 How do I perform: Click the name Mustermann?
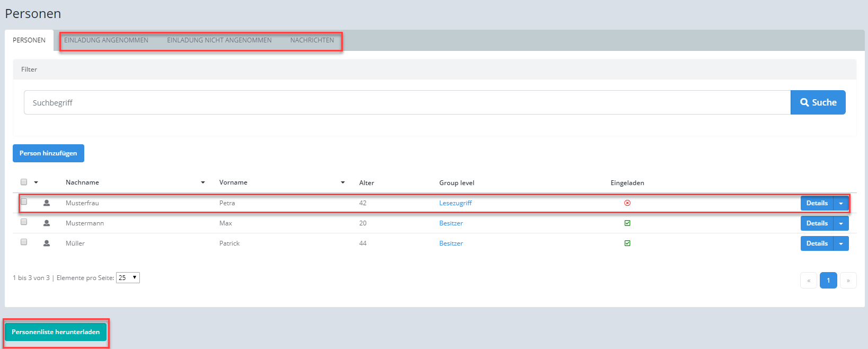point(85,223)
